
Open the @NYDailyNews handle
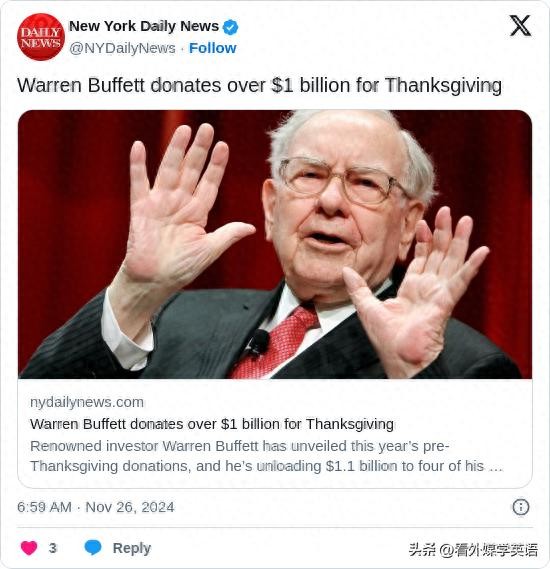[x=122, y=48]
